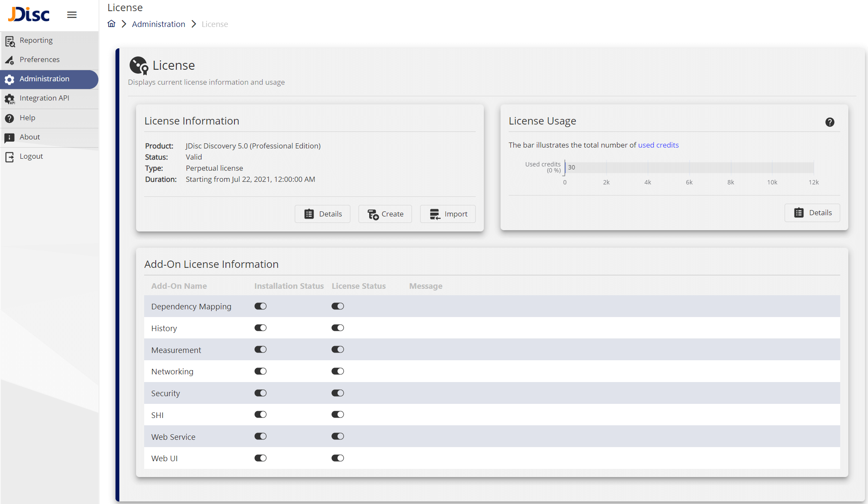Select Integration API sidebar item
Image resolution: width=868 pixels, height=504 pixels.
click(x=44, y=98)
